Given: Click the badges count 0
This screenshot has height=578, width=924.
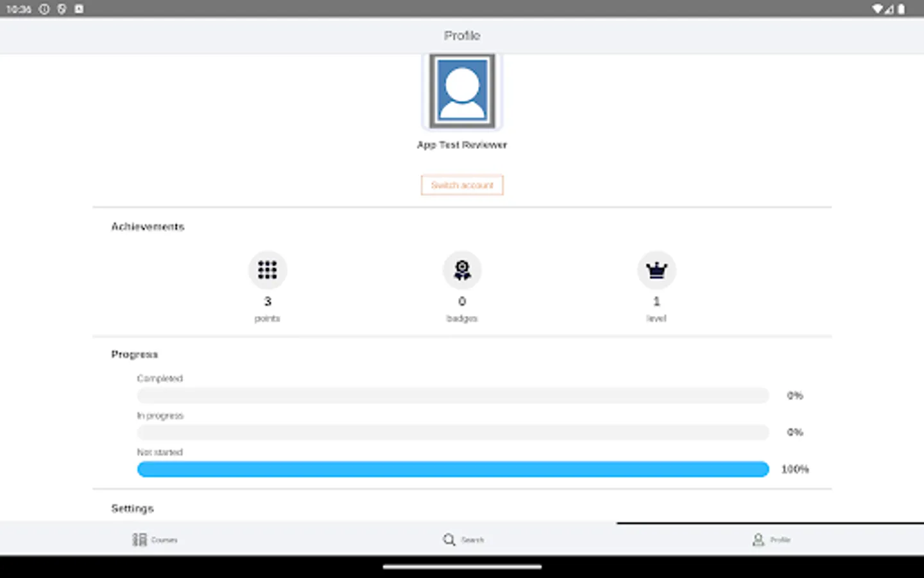Looking at the screenshot, I should [462, 301].
